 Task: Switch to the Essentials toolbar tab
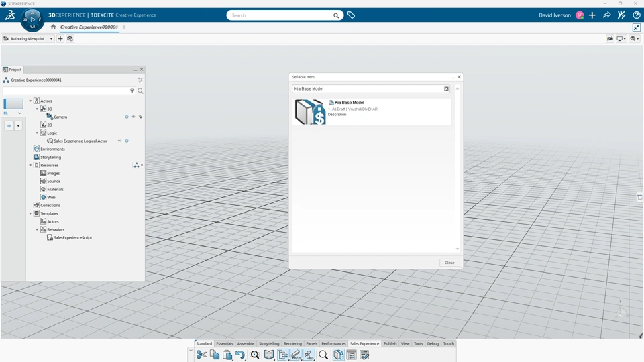click(x=225, y=343)
